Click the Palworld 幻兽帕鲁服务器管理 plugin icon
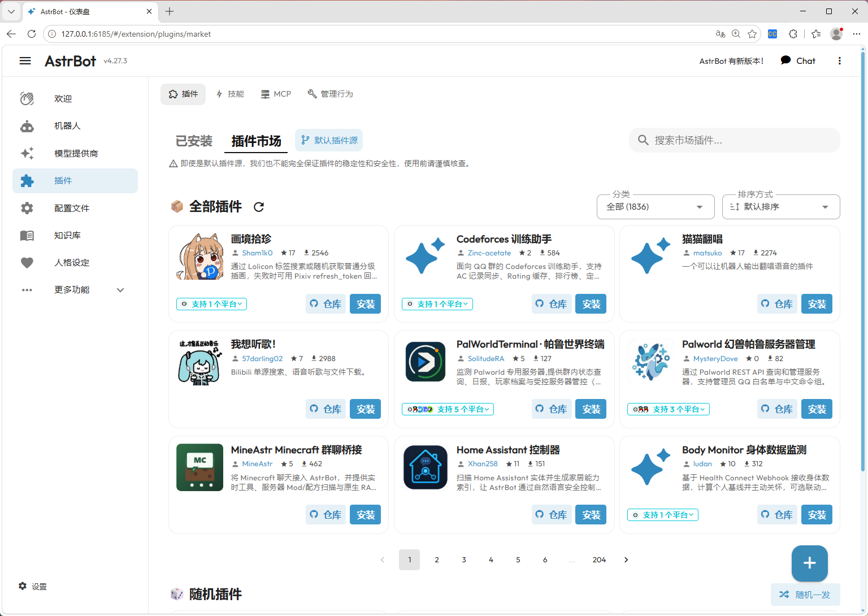This screenshot has width=868, height=616. click(x=651, y=362)
